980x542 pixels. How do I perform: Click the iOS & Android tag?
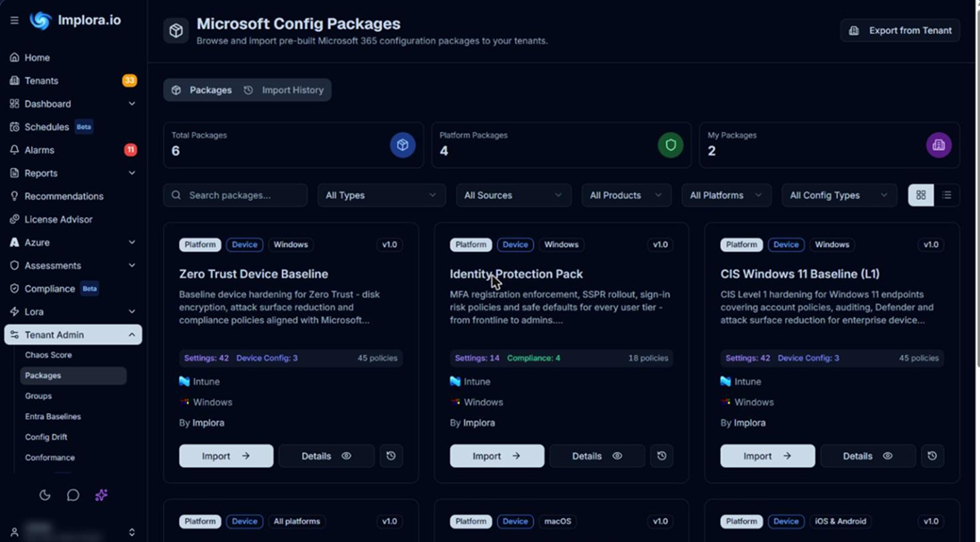pos(840,521)
